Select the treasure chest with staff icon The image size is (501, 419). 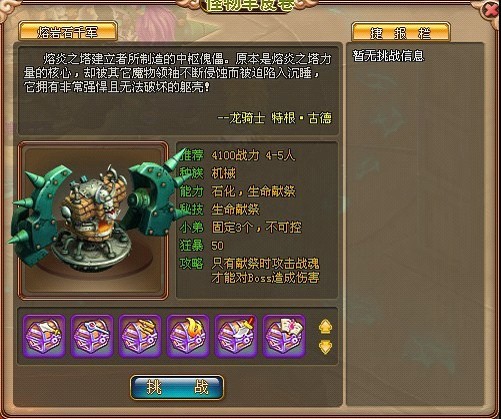[x=92, y=336]
